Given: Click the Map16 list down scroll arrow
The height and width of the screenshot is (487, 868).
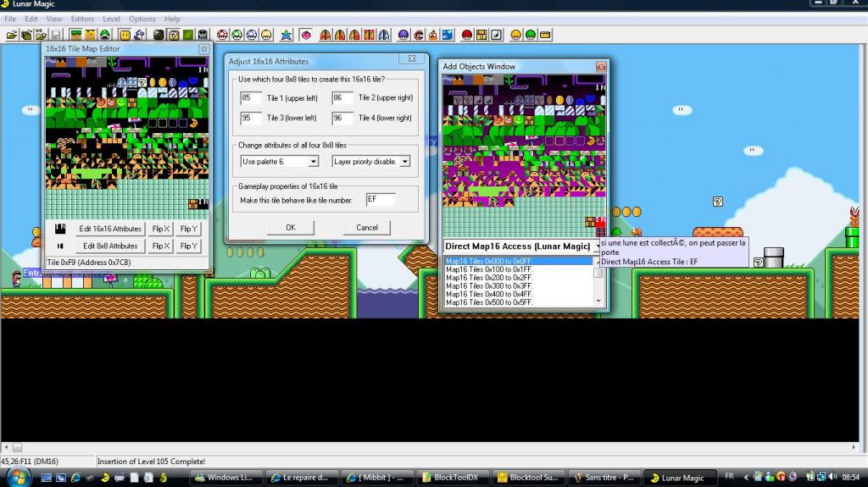Looking at the screenshot, I should pyautogui.click(x=598, y=302).
